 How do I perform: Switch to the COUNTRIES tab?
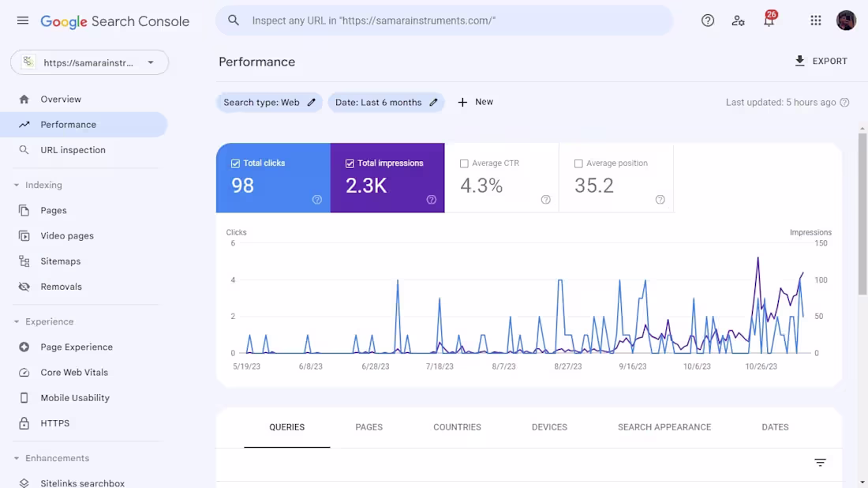(x=456, y=427)
